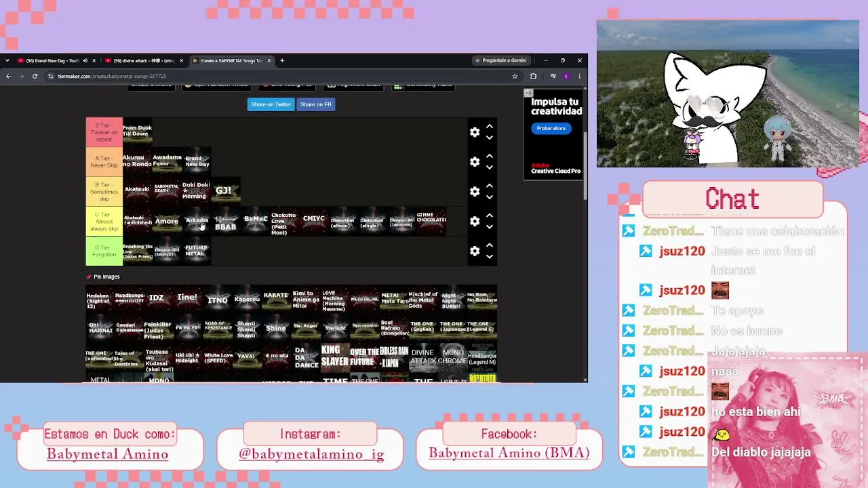Viewport: 868px width, 488px height.
Task: Switch to the Brand New Day YouTube tab
Action: tap(52, 60)
